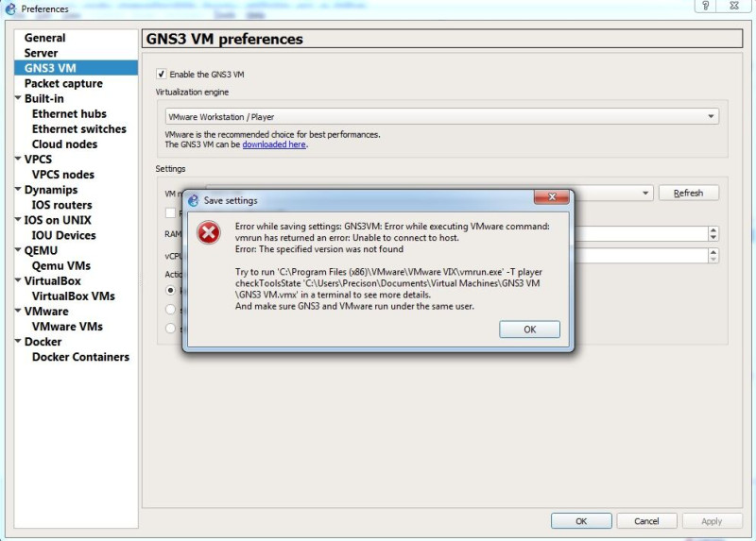Click Cancel in Preferences window
This screenshot has height=541, width=756.
[x=646, y=521]
